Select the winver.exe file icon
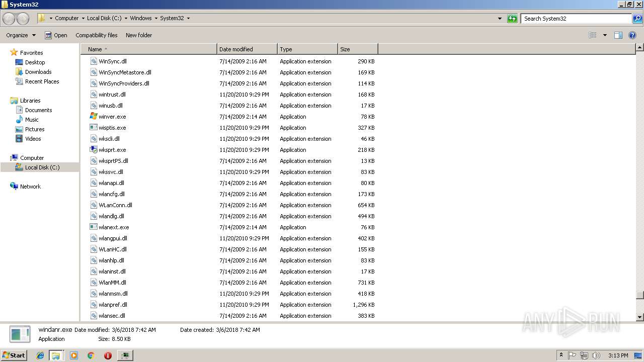This screenshot has height=362, width=644. point(93,117)
